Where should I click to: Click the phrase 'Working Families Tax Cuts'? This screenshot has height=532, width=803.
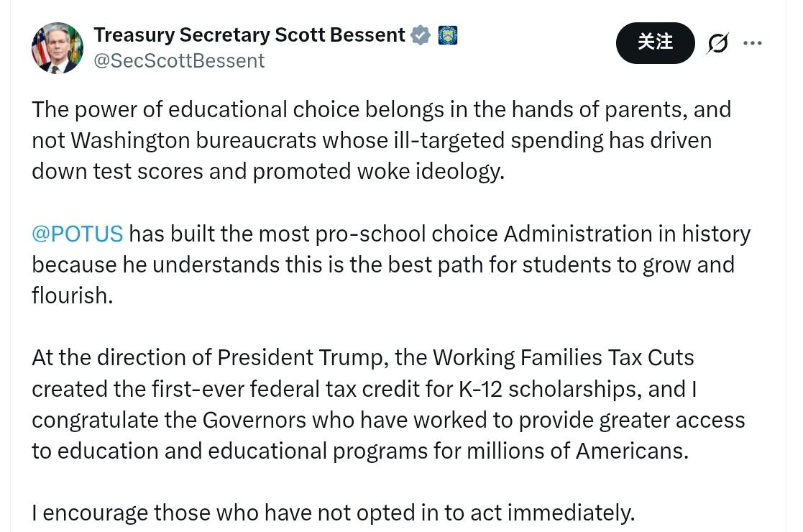click(x=563, y=357)
